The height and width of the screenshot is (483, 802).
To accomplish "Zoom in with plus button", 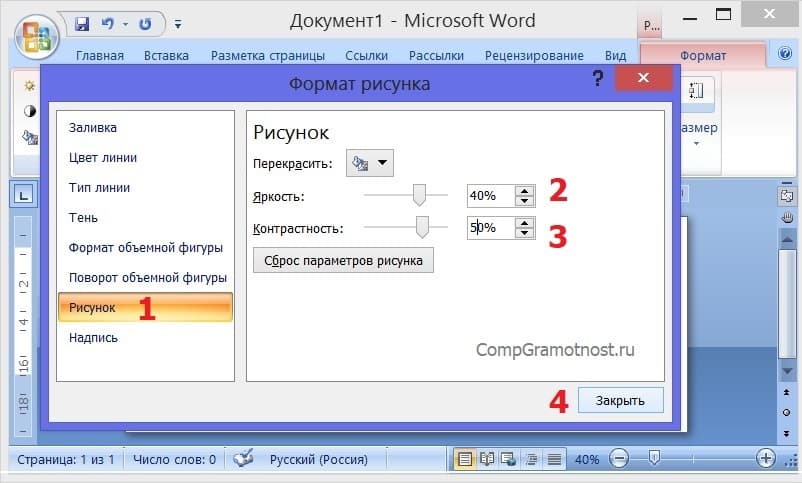I will pyautogui.click(x=766, y=458).
